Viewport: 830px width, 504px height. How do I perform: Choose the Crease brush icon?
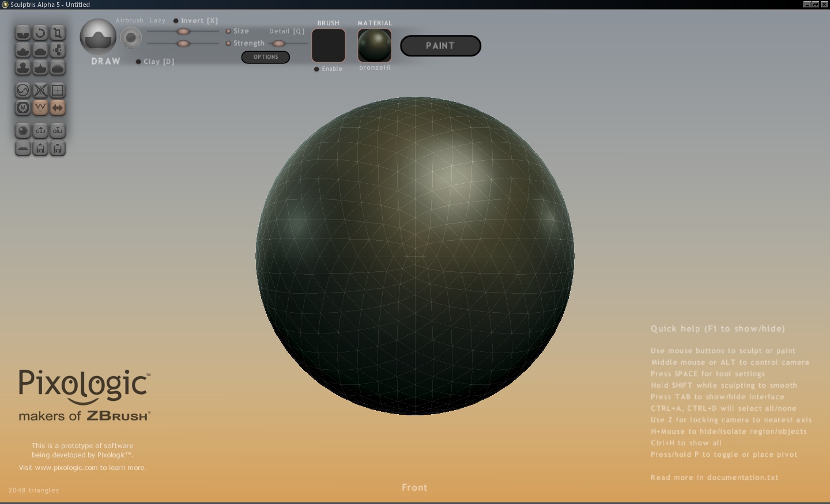(x=22, y=33)
